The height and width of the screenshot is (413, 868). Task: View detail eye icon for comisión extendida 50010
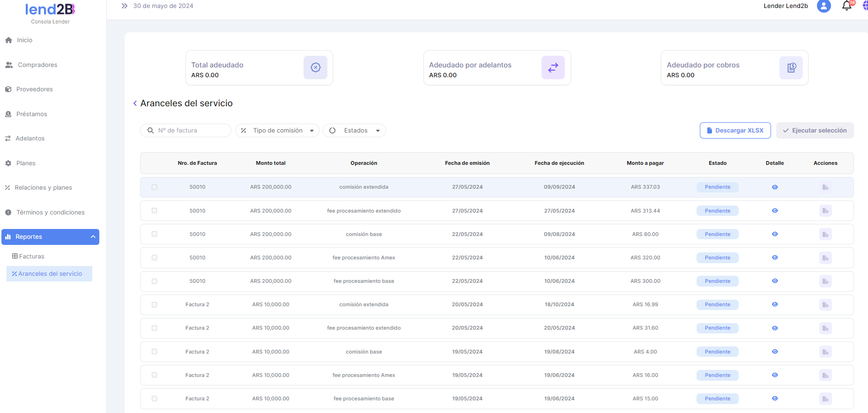(774, 187)
